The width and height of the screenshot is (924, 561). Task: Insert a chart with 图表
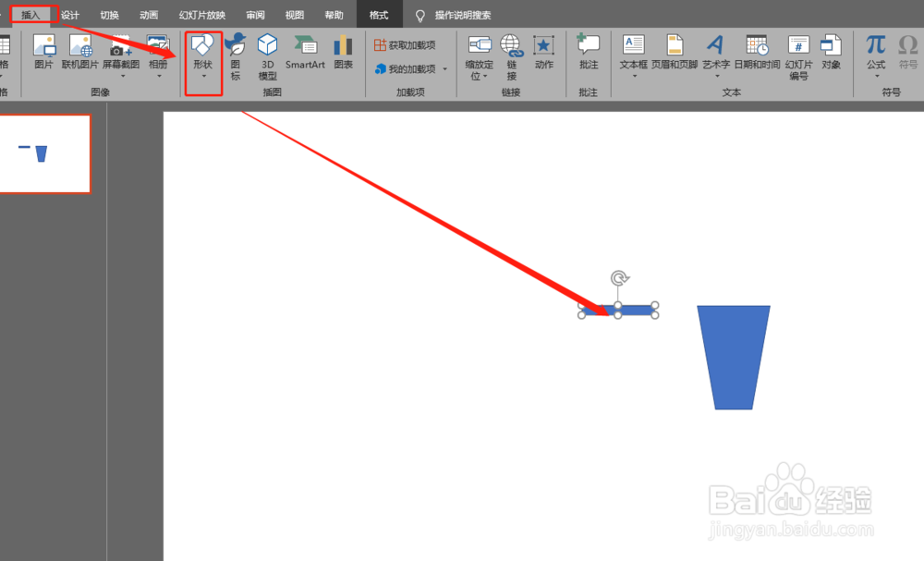343,52
